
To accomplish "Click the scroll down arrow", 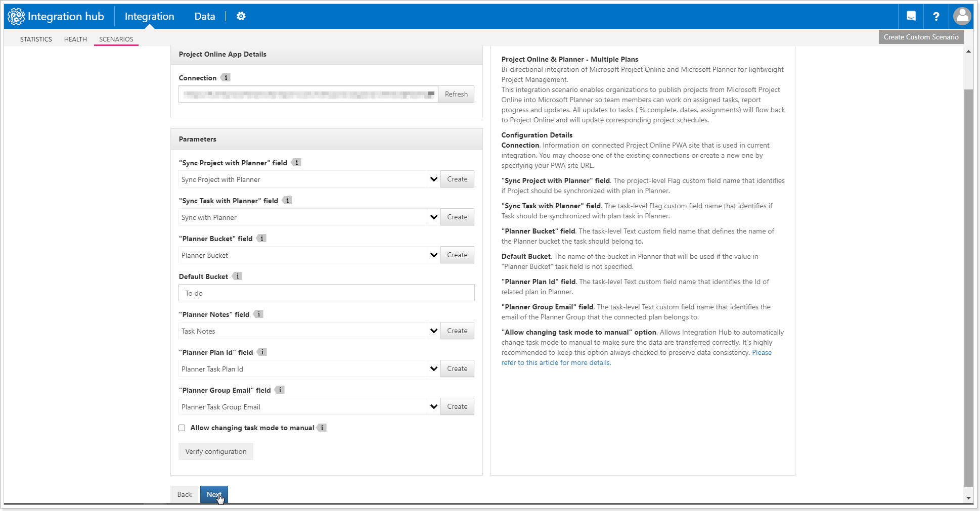I will pos(968,498).
